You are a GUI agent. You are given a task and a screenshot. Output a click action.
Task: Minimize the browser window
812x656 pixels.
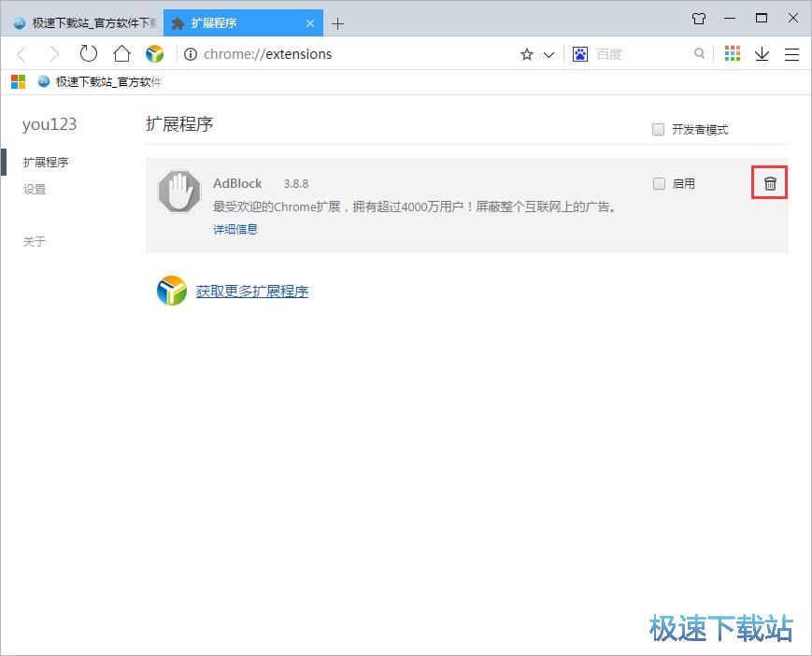[x=730, y=18]
